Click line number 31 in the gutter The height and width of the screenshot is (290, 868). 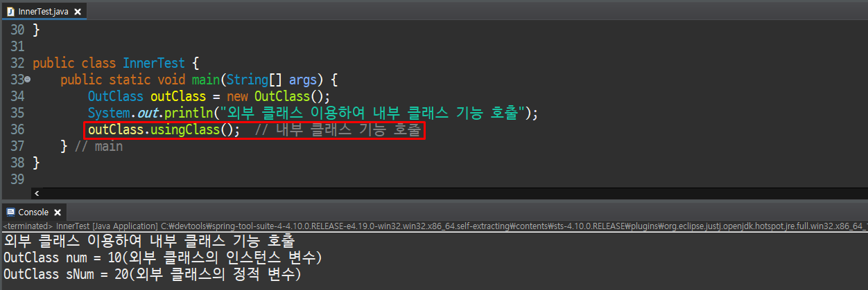click(x=17, y=46)
